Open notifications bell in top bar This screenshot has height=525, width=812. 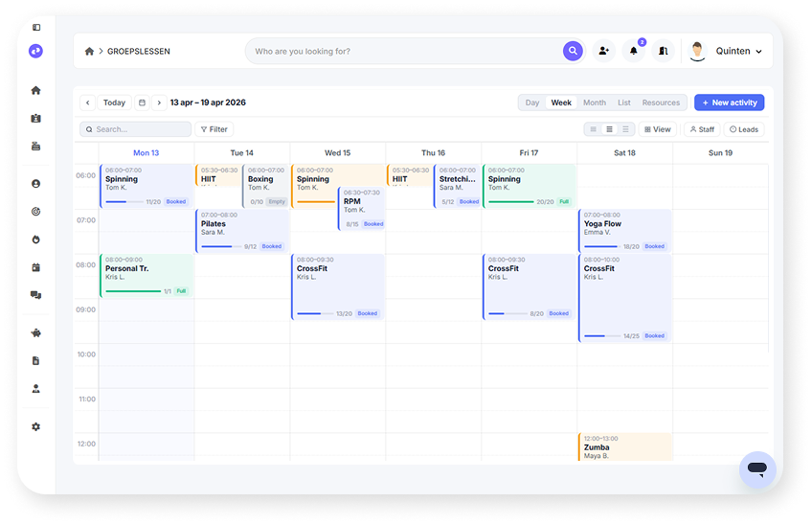point(633,52)
